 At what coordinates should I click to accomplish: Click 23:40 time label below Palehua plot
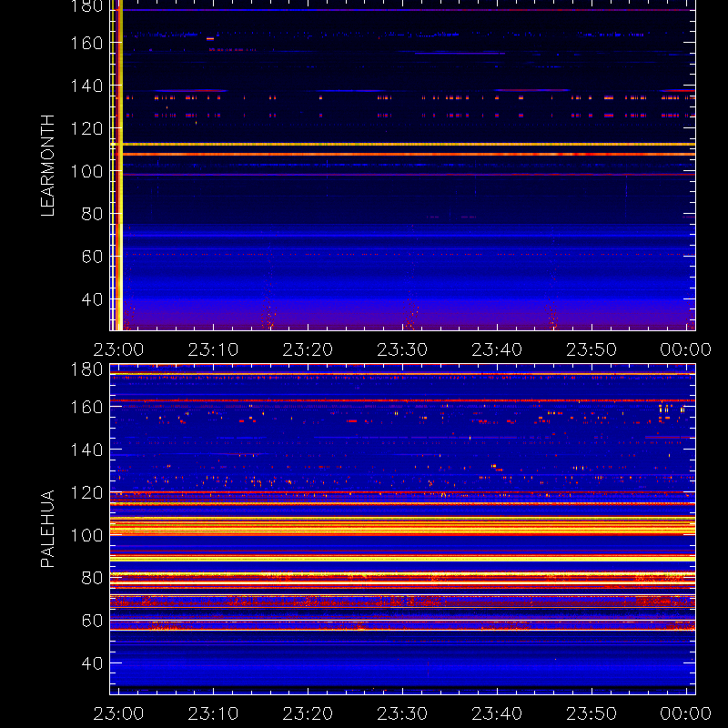point(497,713)
